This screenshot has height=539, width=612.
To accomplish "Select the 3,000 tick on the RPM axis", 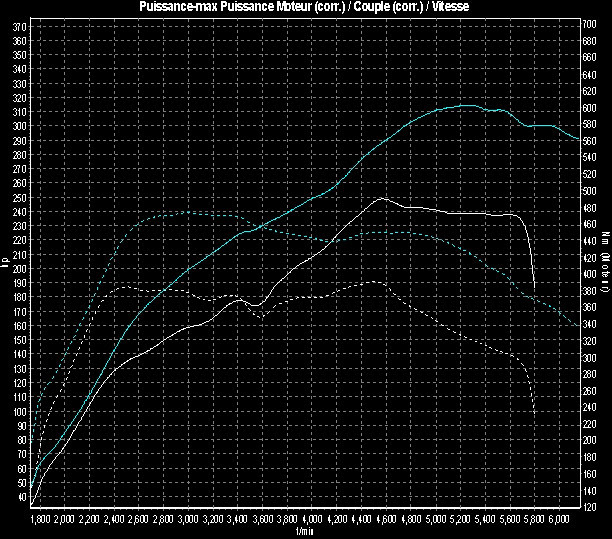I will (x=187, y=521).
